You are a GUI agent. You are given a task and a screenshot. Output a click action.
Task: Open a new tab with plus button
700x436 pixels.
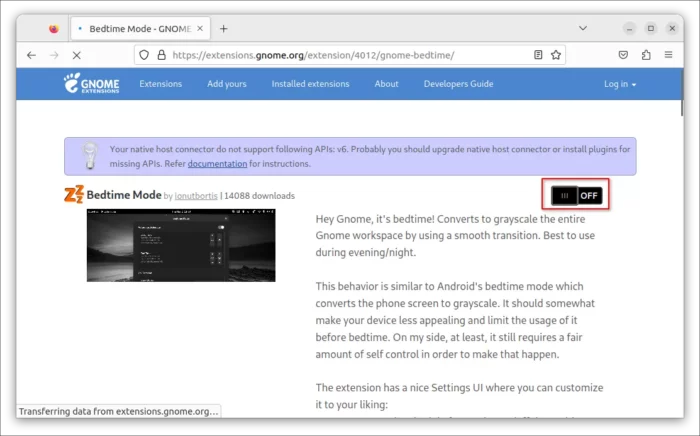(224, 29)
